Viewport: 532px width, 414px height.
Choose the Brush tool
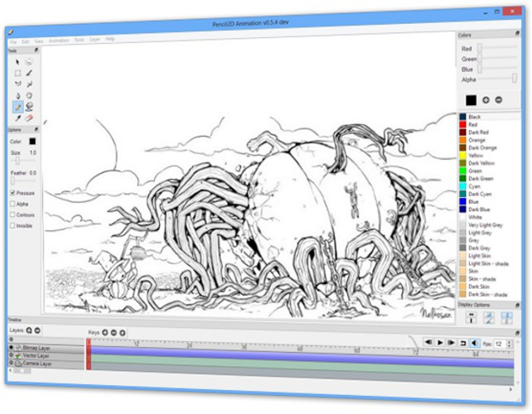point(29,73)
